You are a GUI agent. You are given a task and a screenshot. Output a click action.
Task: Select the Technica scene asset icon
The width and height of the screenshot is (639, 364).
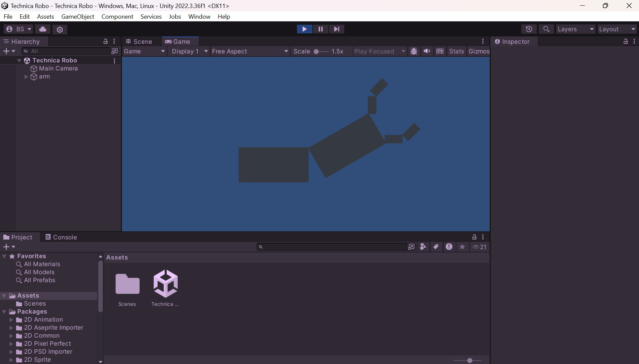pyautogui.click(x=165, y=284)
